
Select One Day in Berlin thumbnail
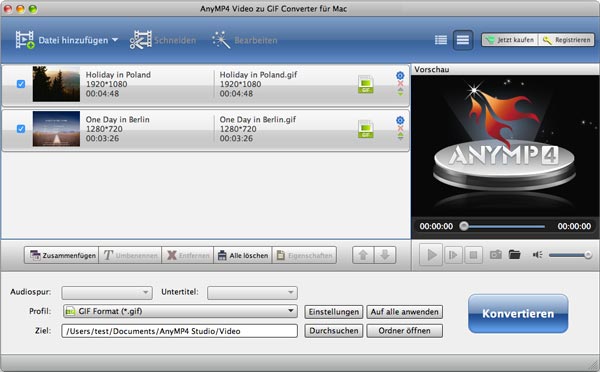click(x=56, y=129)
